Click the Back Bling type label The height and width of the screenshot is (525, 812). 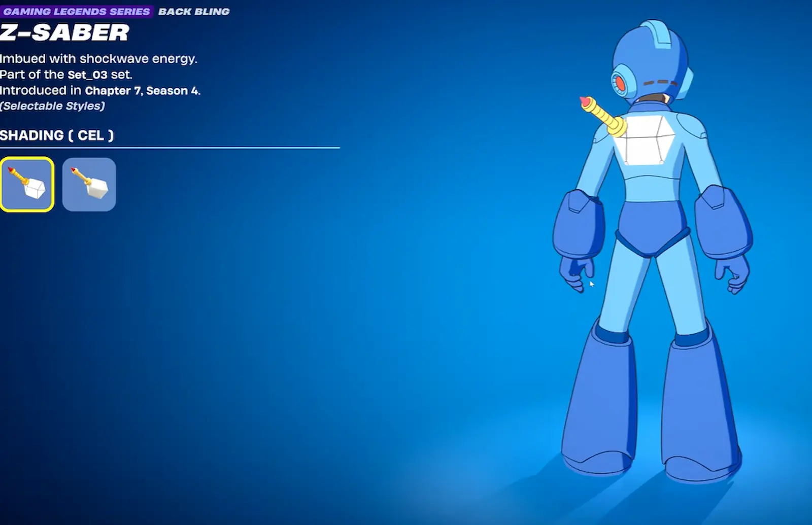(x=194, y=11)
